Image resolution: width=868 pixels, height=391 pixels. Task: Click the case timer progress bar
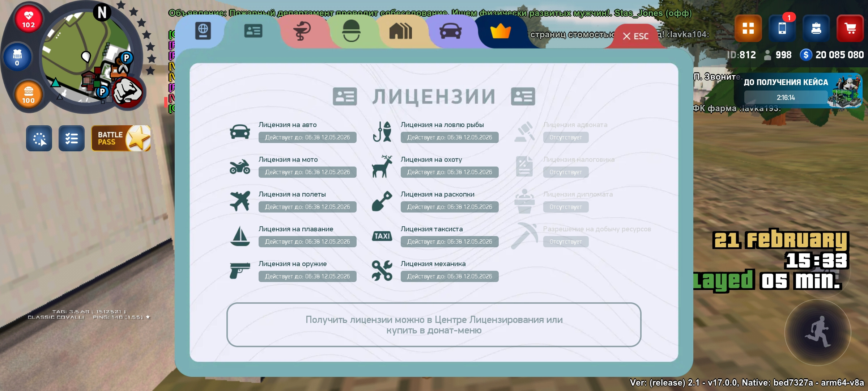(786, 97)
